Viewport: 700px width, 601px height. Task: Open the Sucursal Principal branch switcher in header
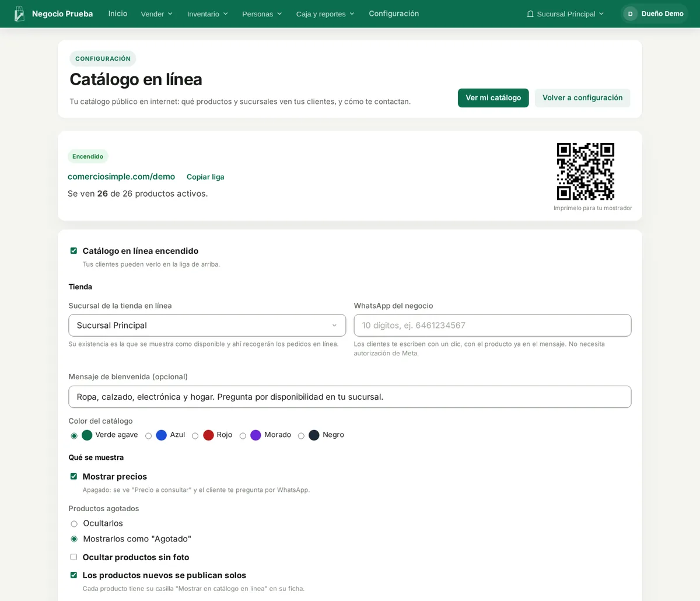click(565, 14)
